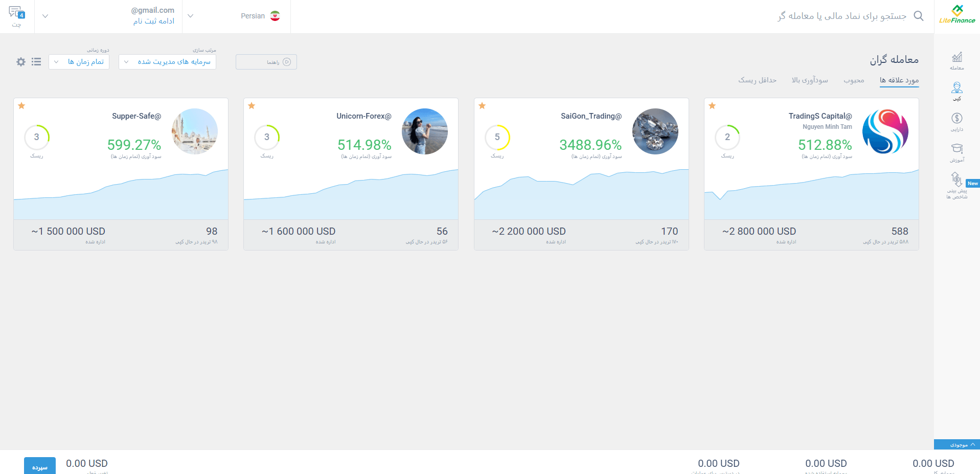Open the SaiGon_Trading profit chart
Screen dimensions: 980x474
581,194
